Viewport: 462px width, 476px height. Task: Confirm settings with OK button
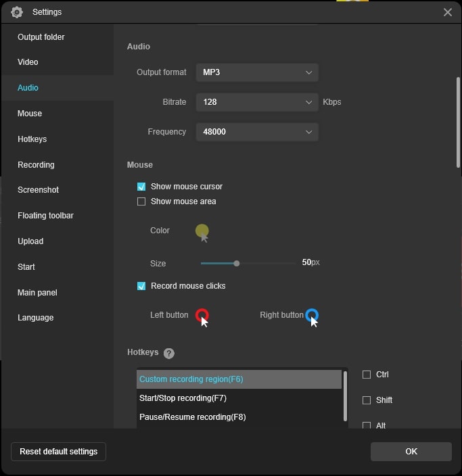pyautogui.click(x=411, y=452)
